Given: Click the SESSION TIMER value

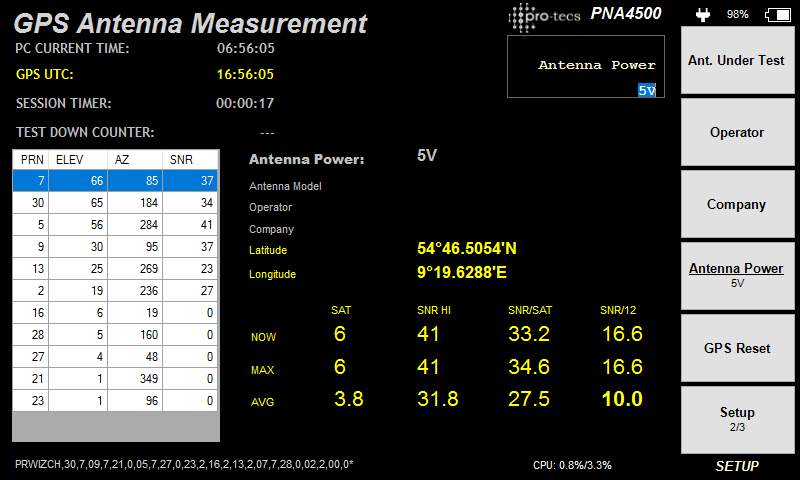Looking at the screenshot, I should point(245,103).
